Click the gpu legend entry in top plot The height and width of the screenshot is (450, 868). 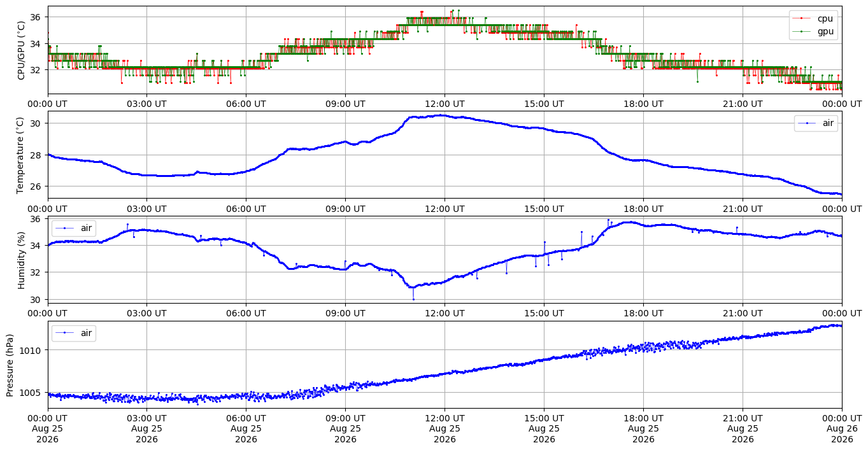pyautogui.click(x=813, y=31)
